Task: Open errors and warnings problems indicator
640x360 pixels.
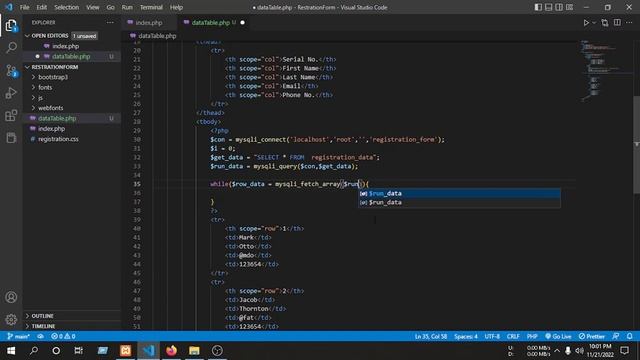Action: point(63,336)
